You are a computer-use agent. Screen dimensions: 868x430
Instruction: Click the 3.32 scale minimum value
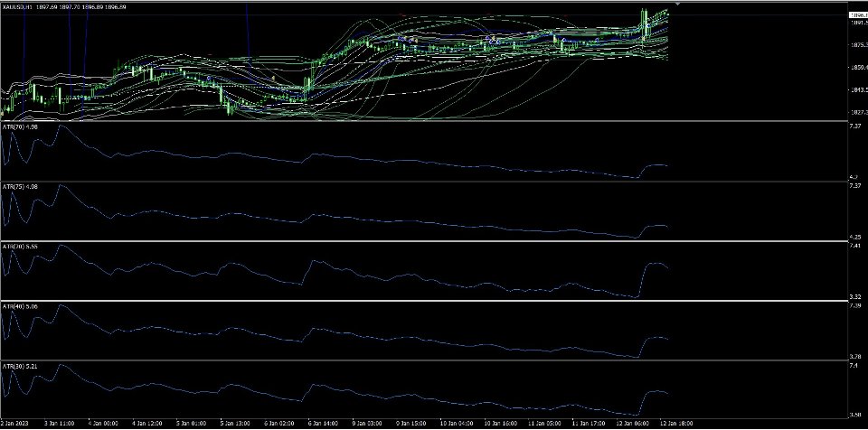pyautogui.click(x=854, y=296)
